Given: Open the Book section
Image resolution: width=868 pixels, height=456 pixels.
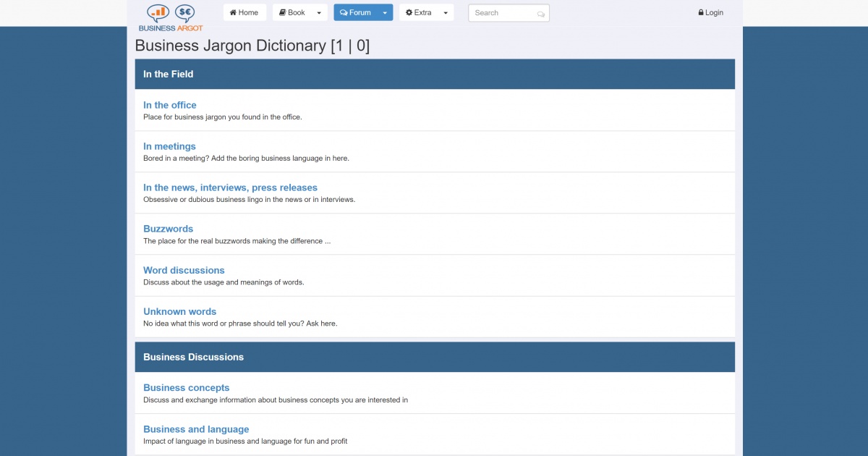Looking at the screenshot, I should click(292, 12).
